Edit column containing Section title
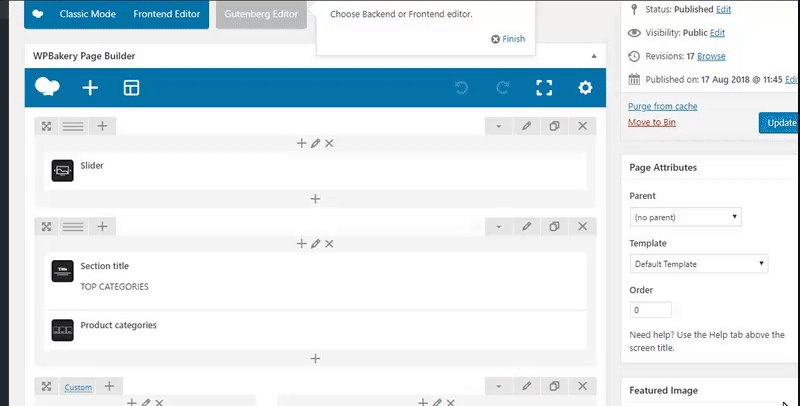The image size is (800, 406). (315, 244)
